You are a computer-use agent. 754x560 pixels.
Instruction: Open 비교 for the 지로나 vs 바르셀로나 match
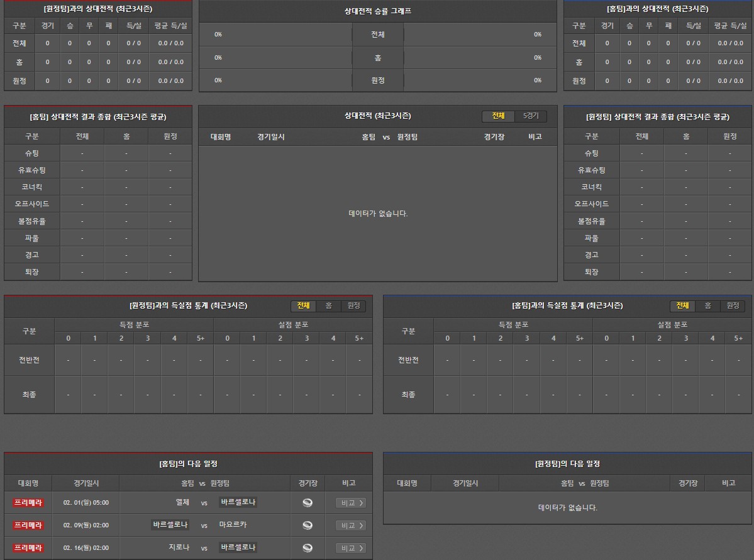pos(351,548)
